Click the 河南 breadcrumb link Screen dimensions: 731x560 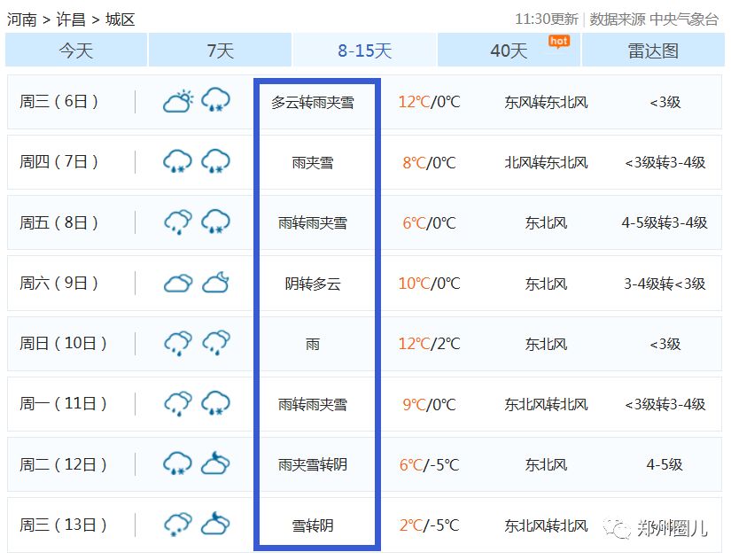[22, 19]
